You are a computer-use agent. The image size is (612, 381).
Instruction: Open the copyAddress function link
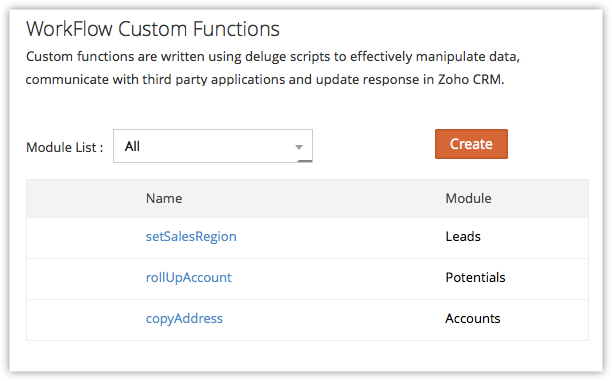coord(184,319)
